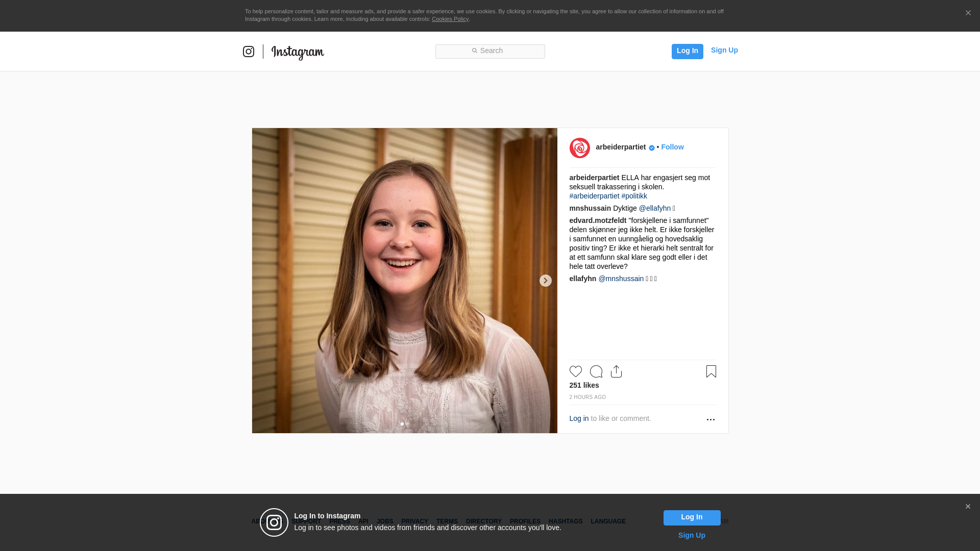Open the JOBS footer link
Screen dimensions: 980x551
click(x=385, y=521)
